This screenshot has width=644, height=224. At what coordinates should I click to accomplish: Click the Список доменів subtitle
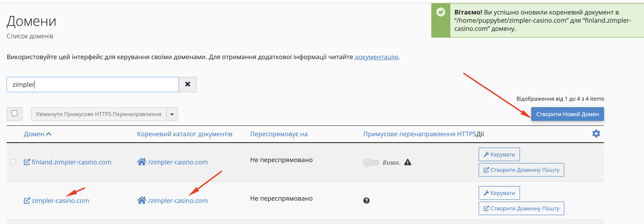coord(30,36)
